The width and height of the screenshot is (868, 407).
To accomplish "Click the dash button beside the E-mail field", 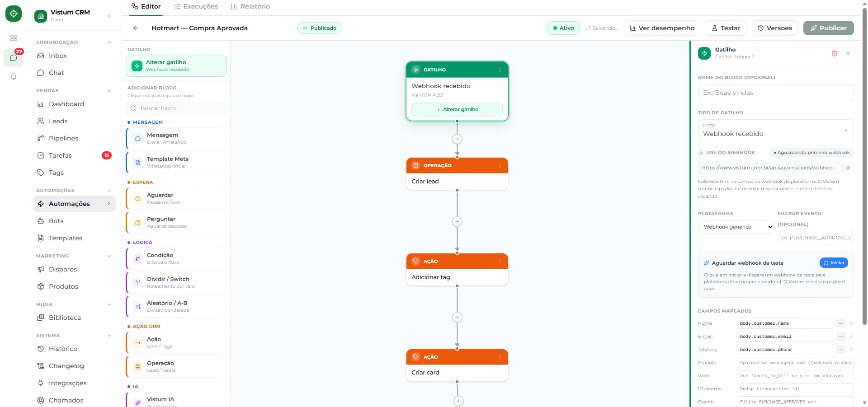I will coord(841,337).
